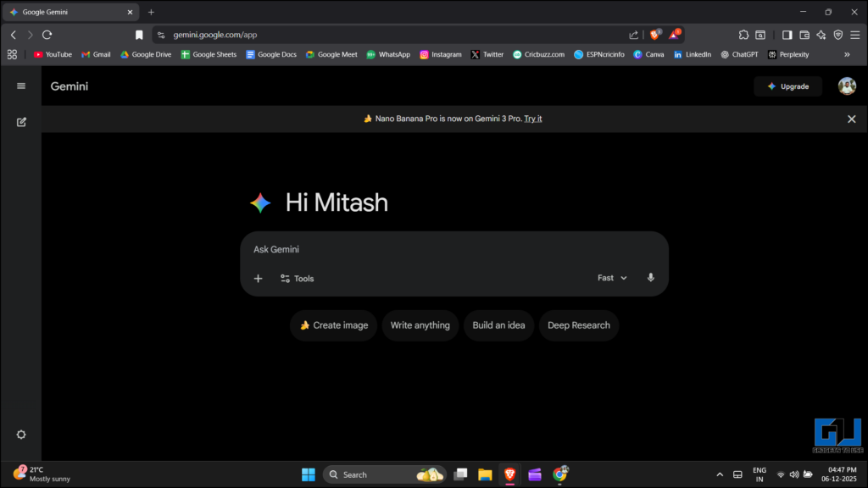Show hidden system tray icons via the chevron
The width and height of the screenshot is (868, 488).
click(720, 474)
